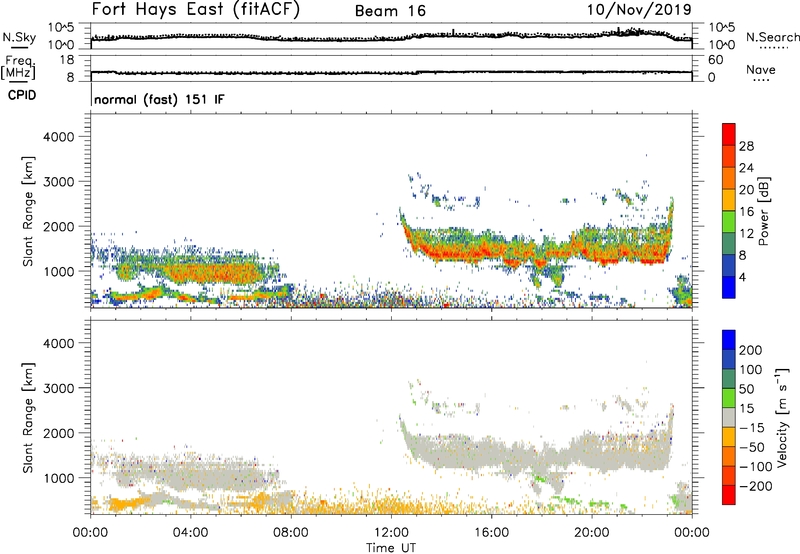Click the '08:00' time tick label
The height and width of the screenshot is (554, 800).
click(291, 533)
